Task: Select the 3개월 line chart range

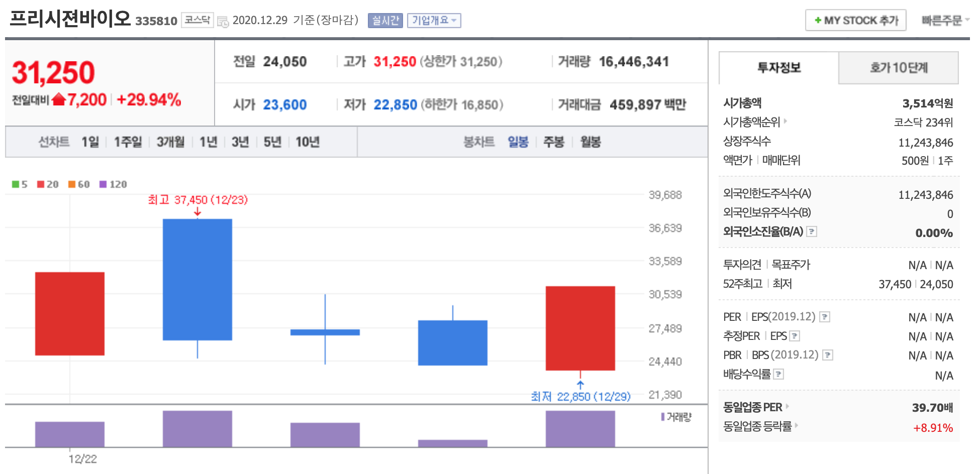Action: 170,142
